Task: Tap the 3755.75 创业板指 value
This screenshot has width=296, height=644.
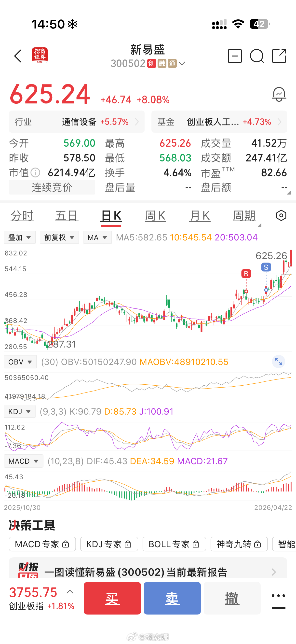Action: (x=33, y=592)
